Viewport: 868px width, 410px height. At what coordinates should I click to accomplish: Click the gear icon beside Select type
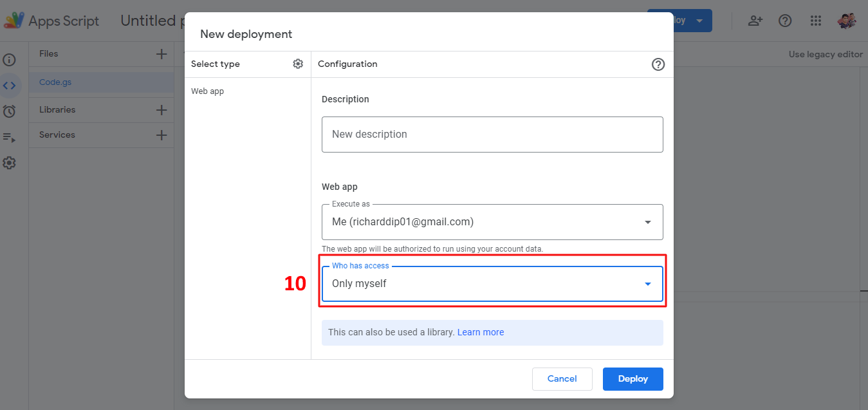[298, 64]
